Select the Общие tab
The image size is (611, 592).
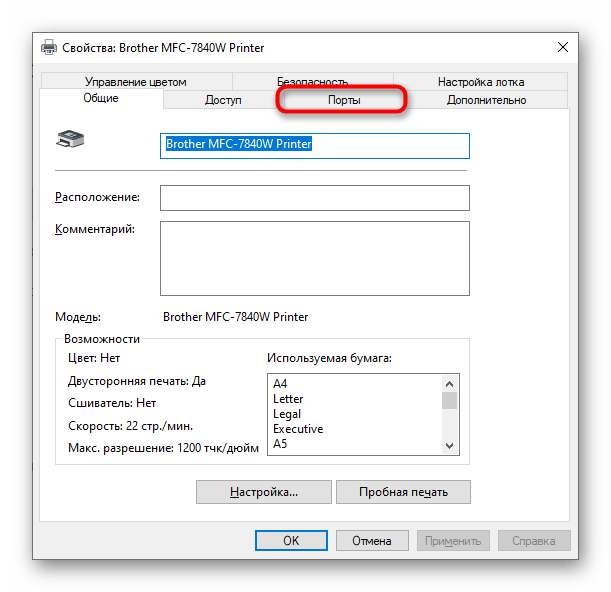click(x=101, y=98)
